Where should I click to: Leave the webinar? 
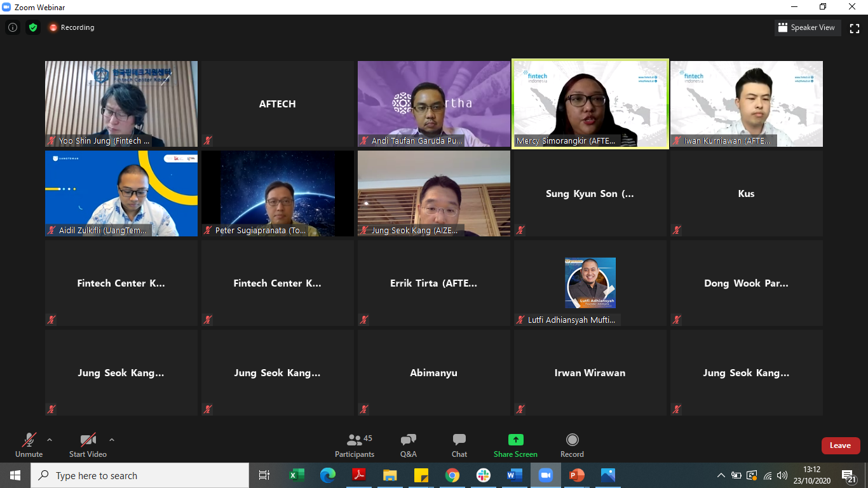coord(840,445)
